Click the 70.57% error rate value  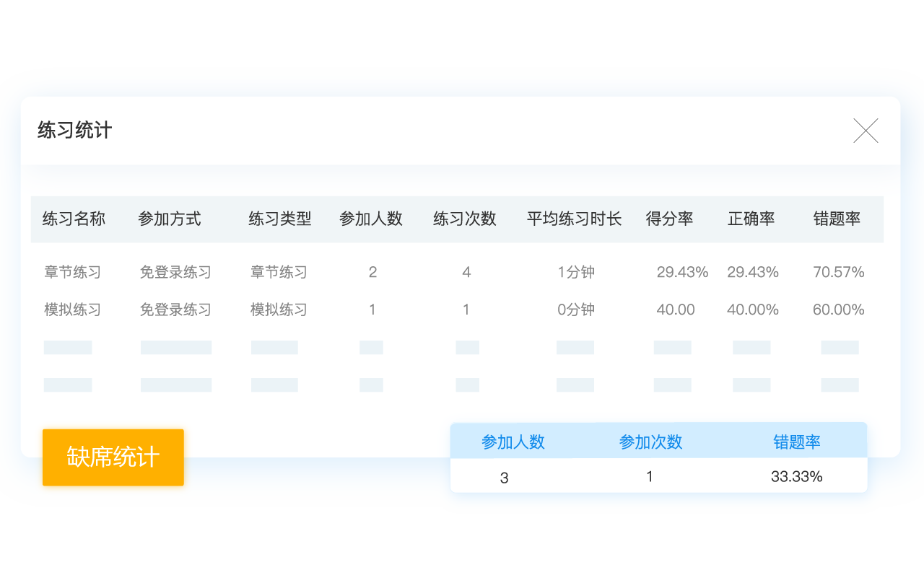(x=838, y=273)
